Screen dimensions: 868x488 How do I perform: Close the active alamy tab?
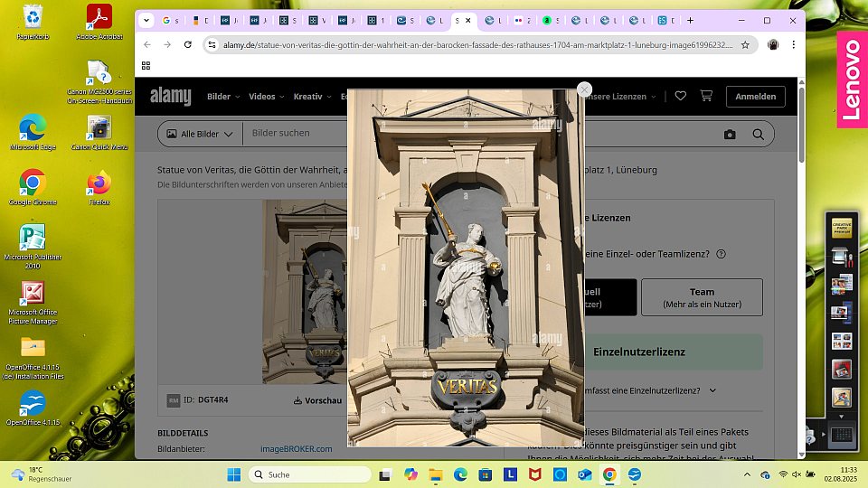click(468, 21)
